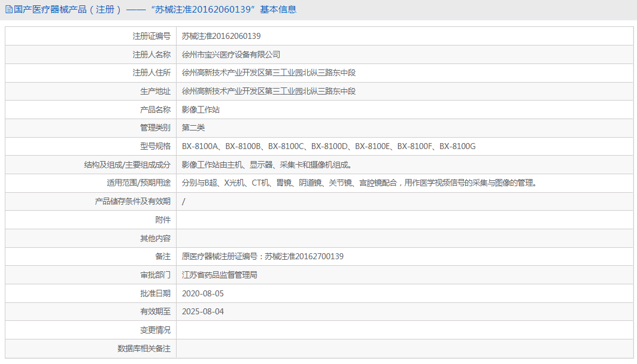This screenshot has width=637, height=364.
Task: Click the model list starting with BX-8100A
Action: (329, 146)
